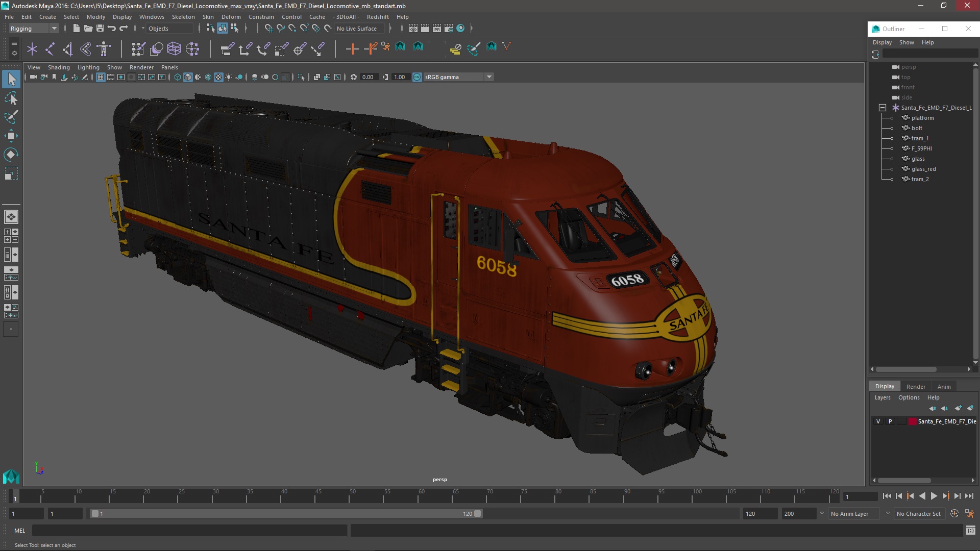Image resolution: width=980 pixels, height=551 pixels.
Task: Click the red layer color swatch
Action: tap(912, 421)
